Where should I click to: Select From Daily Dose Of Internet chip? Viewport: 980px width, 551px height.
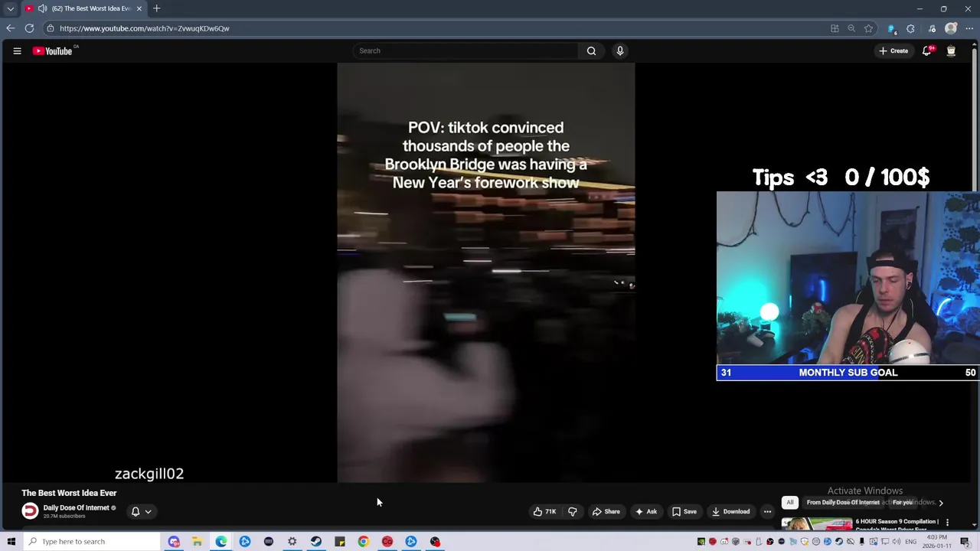click(x=843, y=502)
